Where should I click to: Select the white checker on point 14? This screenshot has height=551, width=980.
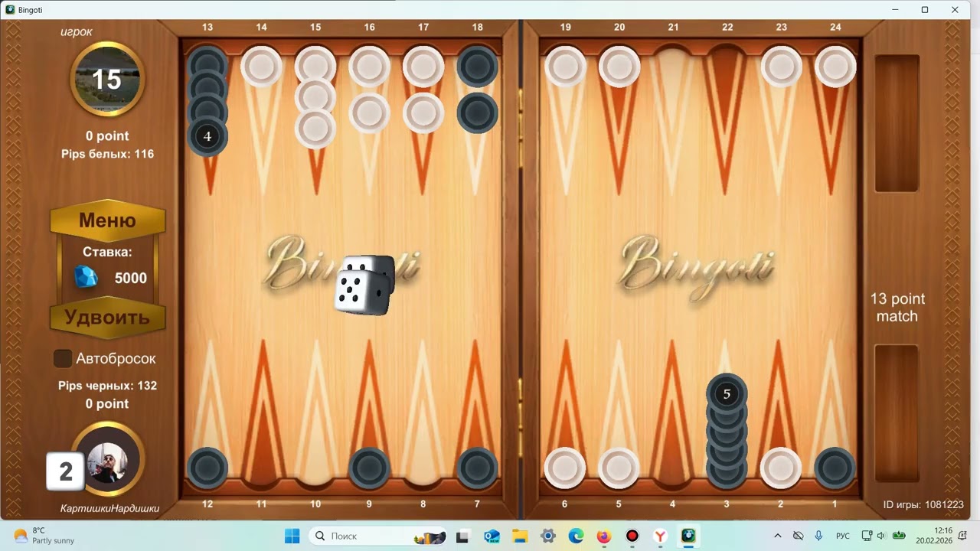[261, 67]
